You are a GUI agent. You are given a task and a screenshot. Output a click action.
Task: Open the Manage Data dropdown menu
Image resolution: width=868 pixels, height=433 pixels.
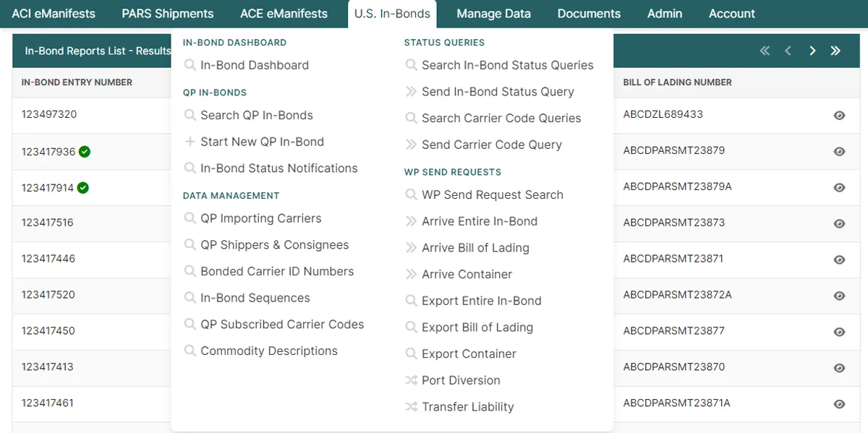point(493,13)
